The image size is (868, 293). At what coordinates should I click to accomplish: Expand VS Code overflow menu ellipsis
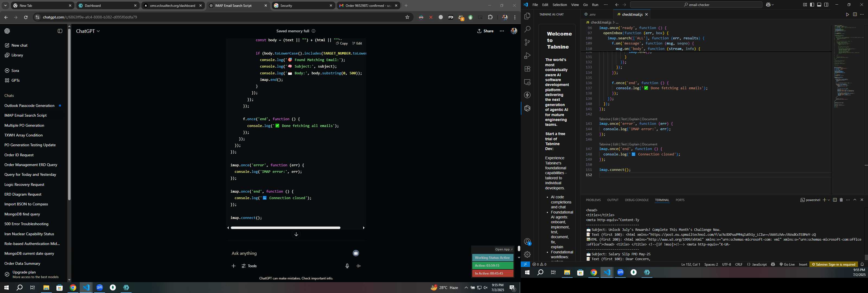[x=605, y=5]
